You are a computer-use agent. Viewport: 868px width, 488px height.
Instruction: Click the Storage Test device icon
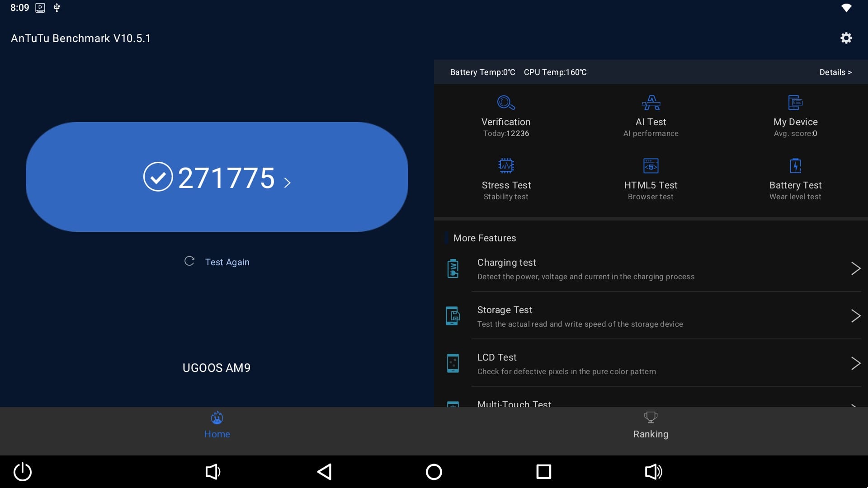tap(453, 316)
